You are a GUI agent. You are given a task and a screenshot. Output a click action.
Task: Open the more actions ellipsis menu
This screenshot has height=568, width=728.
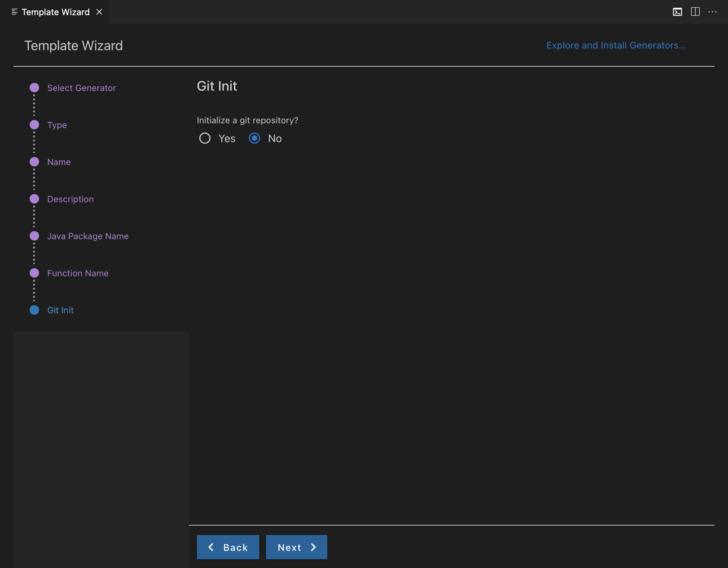click(713, 12)
